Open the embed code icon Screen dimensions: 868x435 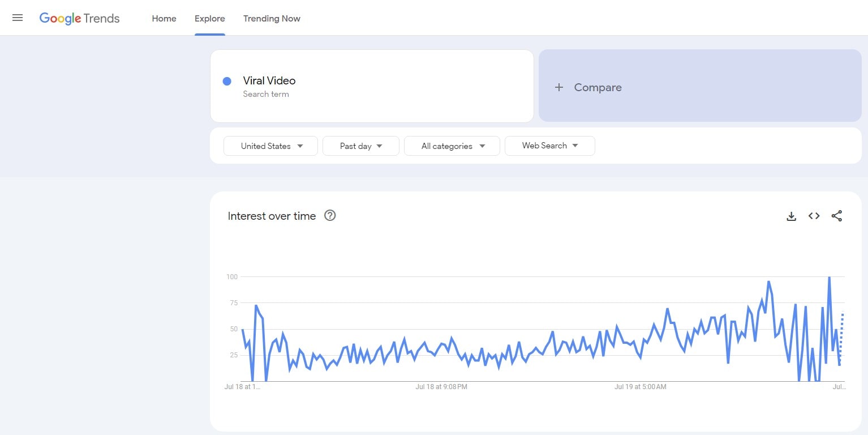(814, 216)
